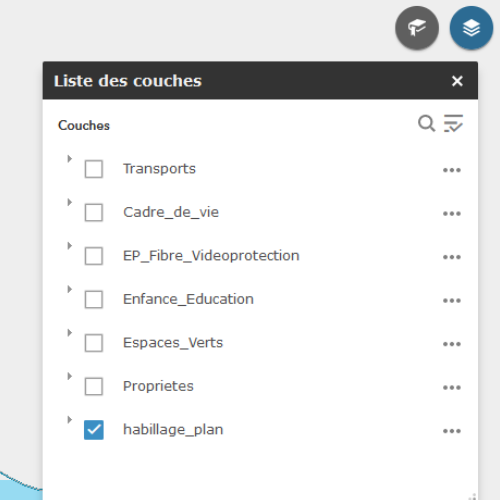Expand the Cadre_de_vie layer group
The width and height of the screenshot is (500, 500).
69,202
